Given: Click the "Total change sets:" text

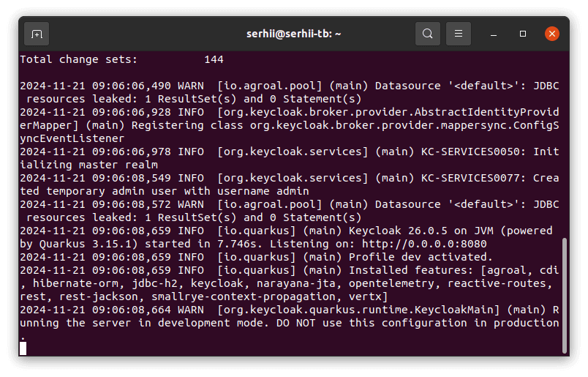Looking at the screenshot, I should pyautogui.click(x=78, y=59).
